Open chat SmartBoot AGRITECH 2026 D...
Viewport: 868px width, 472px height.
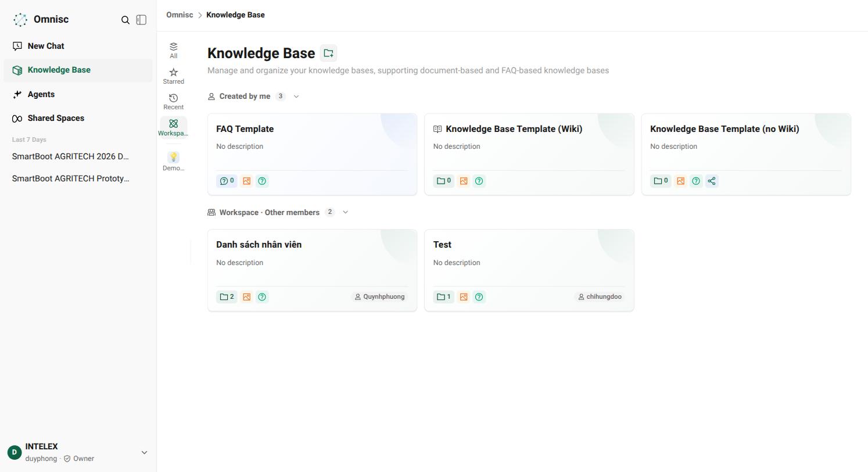tap(71, 156)
